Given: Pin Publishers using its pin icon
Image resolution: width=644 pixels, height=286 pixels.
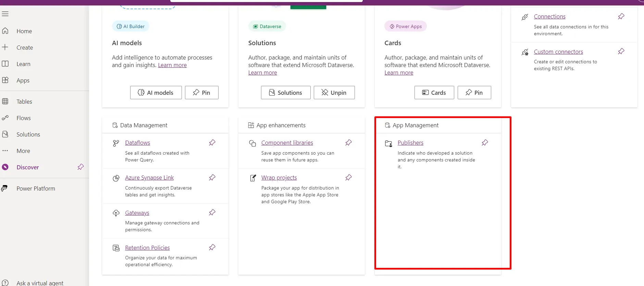Looking at the screenshot, I should tap(485, 143).
